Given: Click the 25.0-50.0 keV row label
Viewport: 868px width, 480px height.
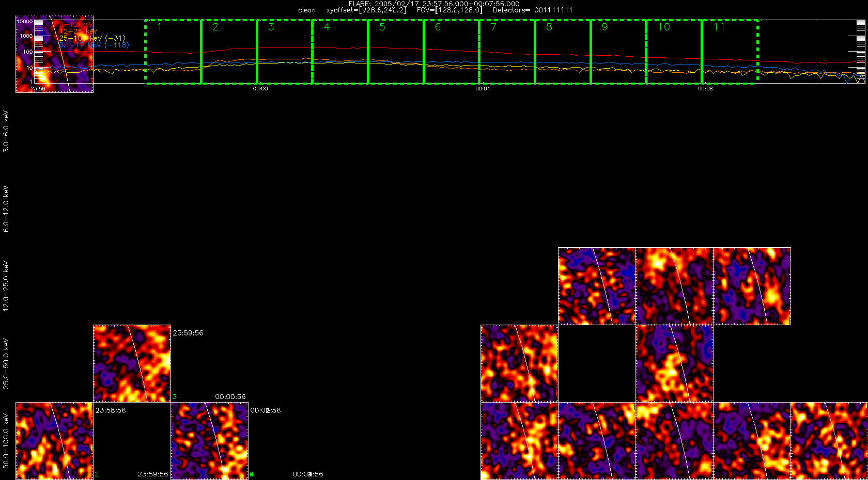Looking at the screenshot, I should pyautogui.click(x=6, y=363).
